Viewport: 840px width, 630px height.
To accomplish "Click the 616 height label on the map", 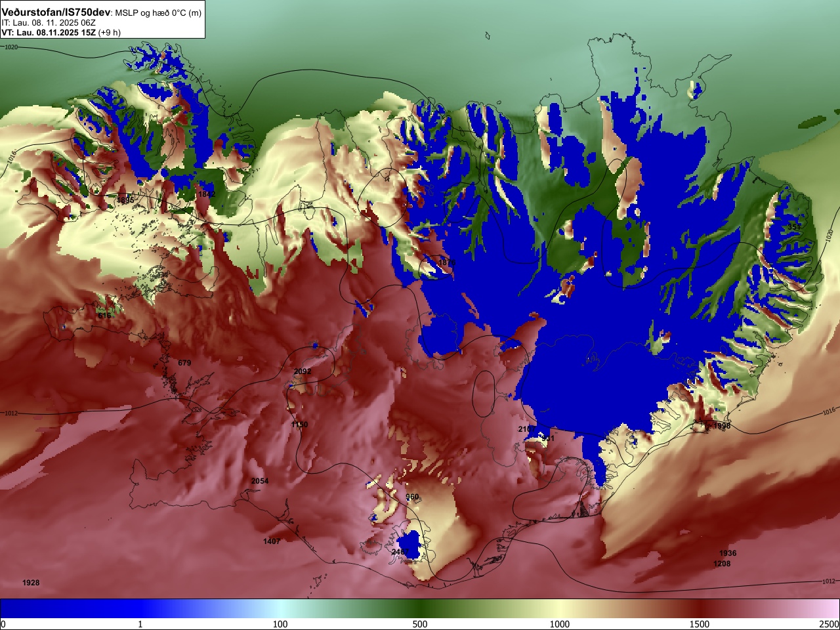I will pos(104,316).
